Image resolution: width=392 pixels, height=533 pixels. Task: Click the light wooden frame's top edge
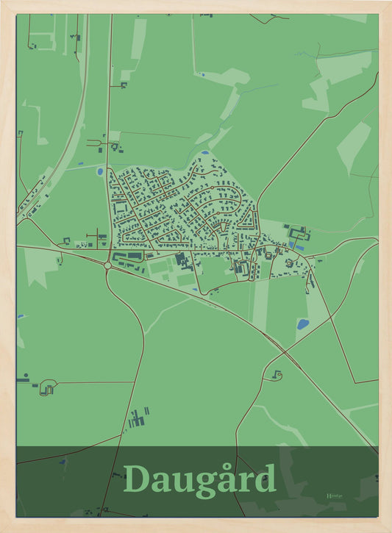(196, 7)
